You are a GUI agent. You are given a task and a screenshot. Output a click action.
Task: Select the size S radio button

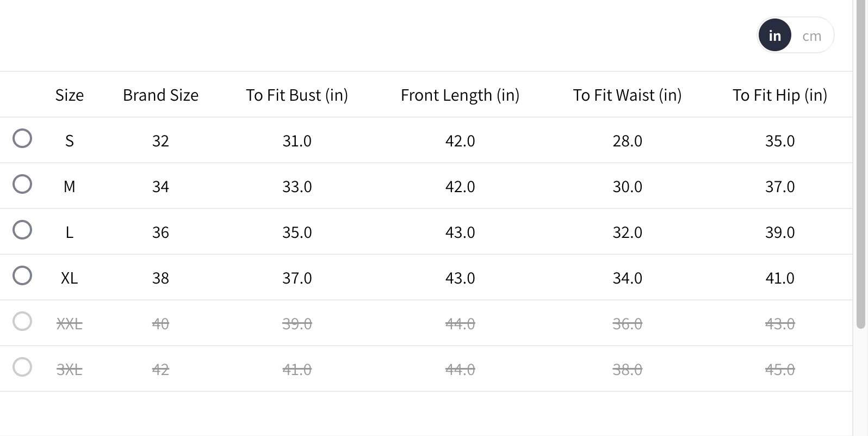click(x=22, y=138)
